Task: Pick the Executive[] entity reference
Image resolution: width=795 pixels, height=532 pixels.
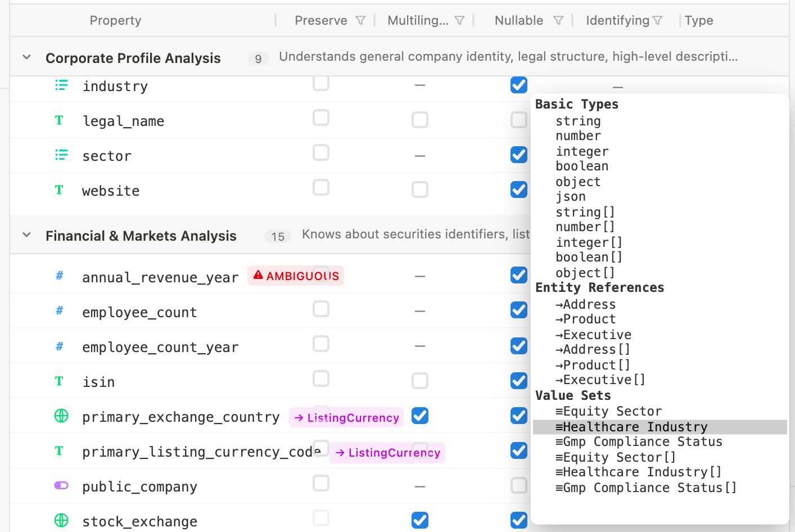Action: click(x=600, y=380)
